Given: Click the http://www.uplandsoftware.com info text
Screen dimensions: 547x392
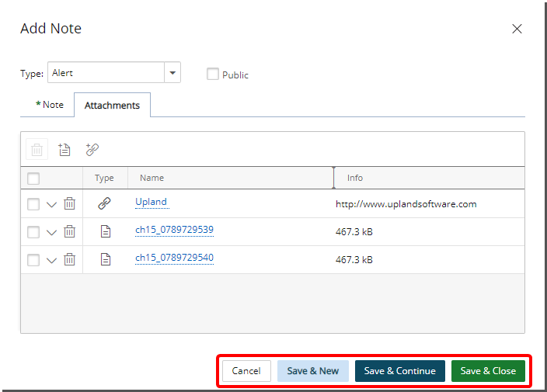Looking at the screenshot, I should coord(406,204).
